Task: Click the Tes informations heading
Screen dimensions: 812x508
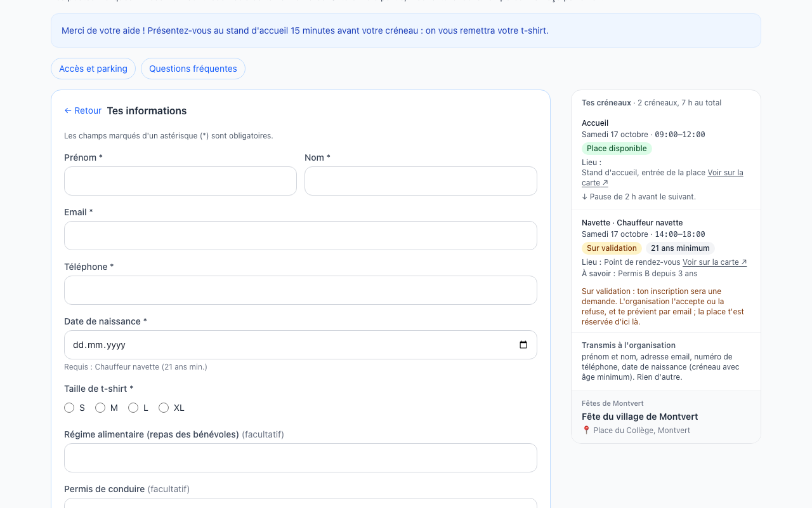Action: click(147, 110)
